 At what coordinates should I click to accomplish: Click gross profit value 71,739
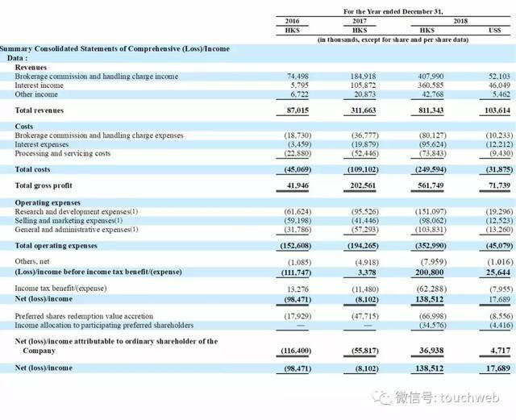(499, 185)
